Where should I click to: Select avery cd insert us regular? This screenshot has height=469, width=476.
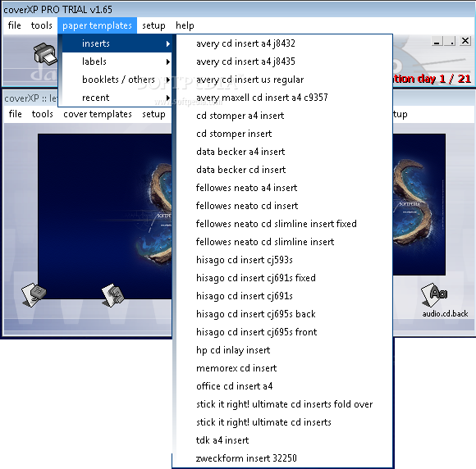pyautogui.click(x=284, y=80)
